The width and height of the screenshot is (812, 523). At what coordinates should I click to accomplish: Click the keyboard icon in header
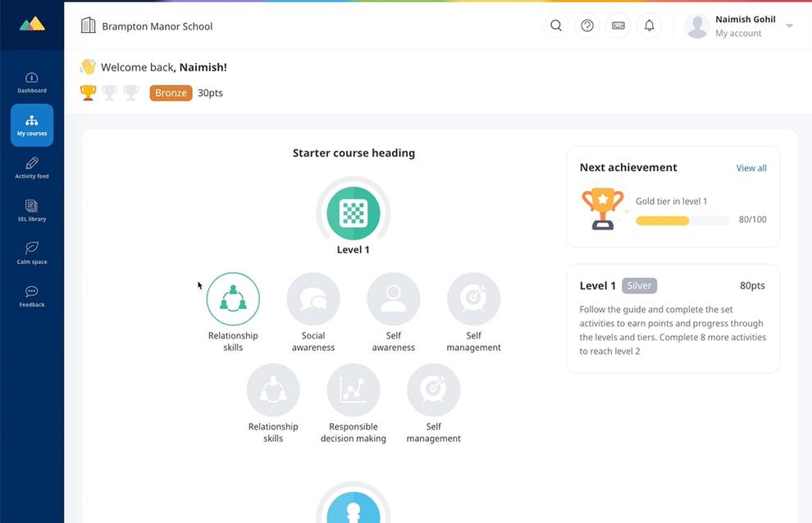click(x=618, y=25)
